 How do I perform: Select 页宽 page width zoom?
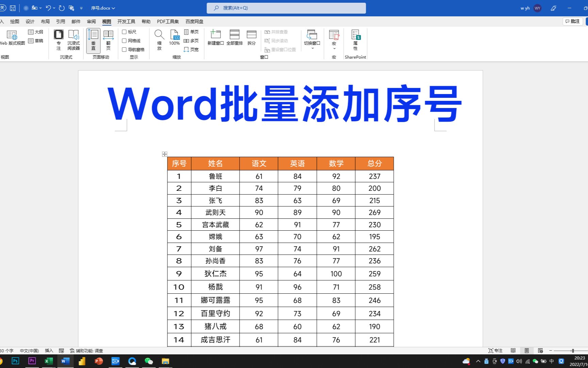click(x=191, y=49)
